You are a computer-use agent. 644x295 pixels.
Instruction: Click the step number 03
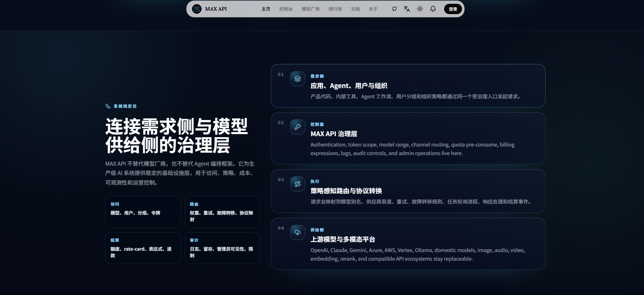281,179
